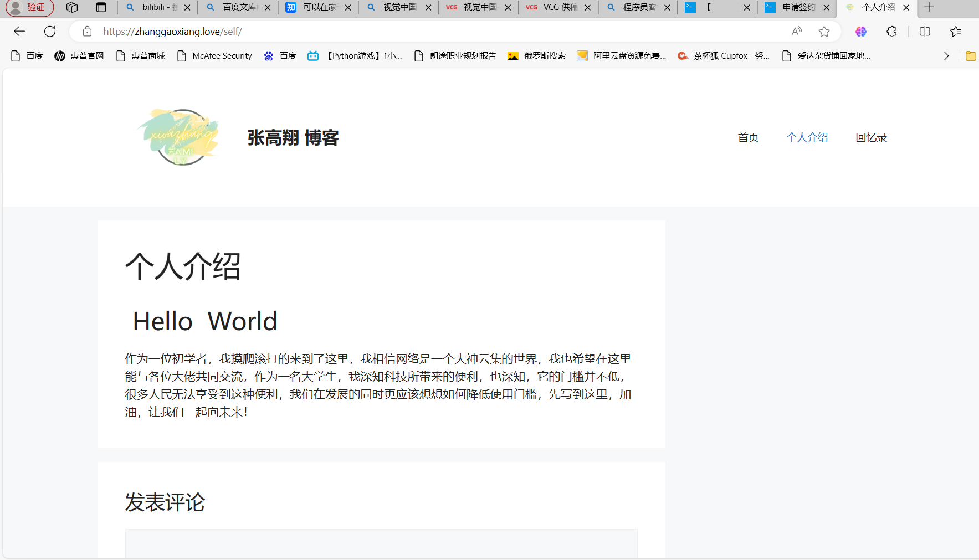Open the McAfee Security bookmark
The image size is (979, 560).
[214, 56]
